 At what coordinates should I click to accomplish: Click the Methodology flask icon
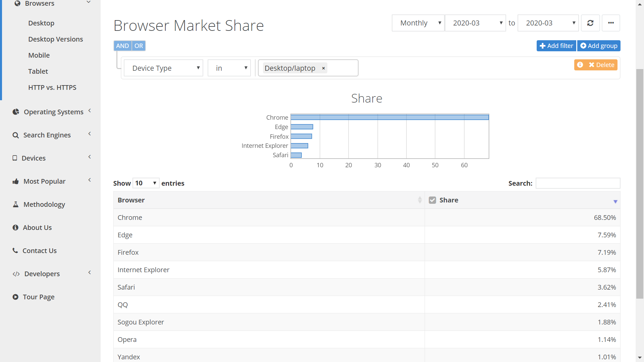tap(15, 204)
